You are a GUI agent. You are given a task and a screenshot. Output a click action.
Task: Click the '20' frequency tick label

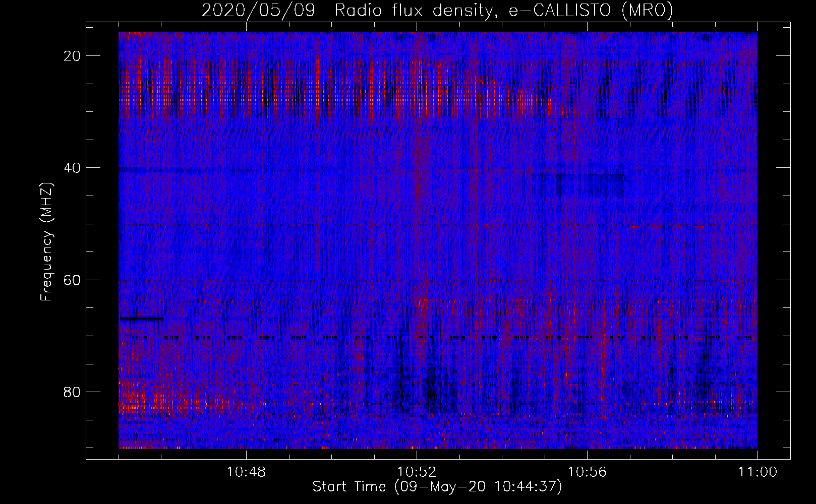(73, 56)
